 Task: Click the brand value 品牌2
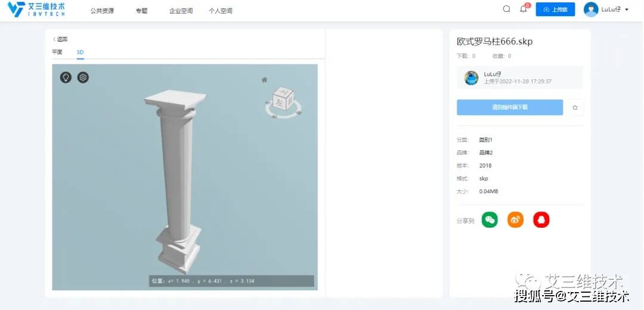point(485,153)
